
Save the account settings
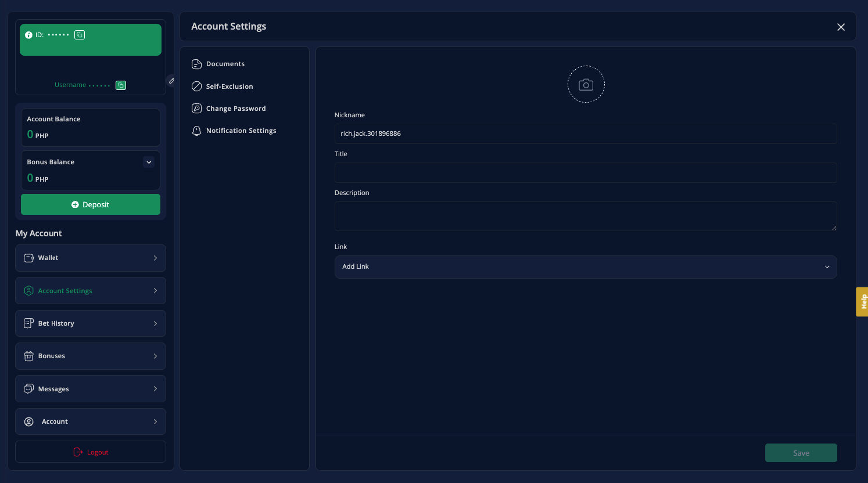tap(801, 453)
